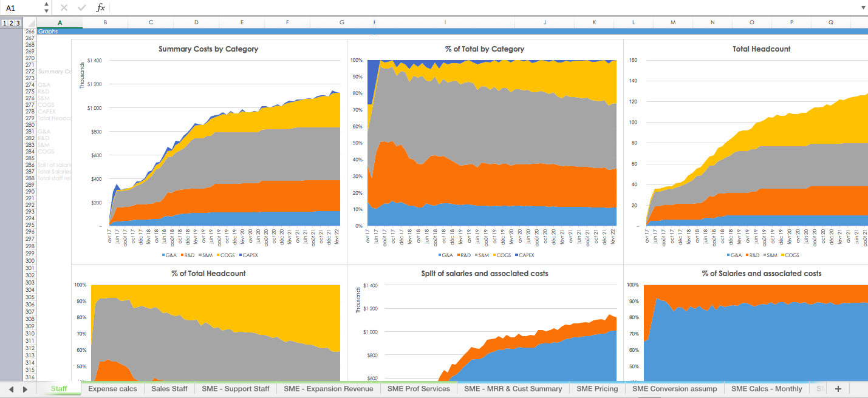Cancel the formula entry with the X icon
The height and width of the screenshot is (398, 868).
(x=64, y=8)
